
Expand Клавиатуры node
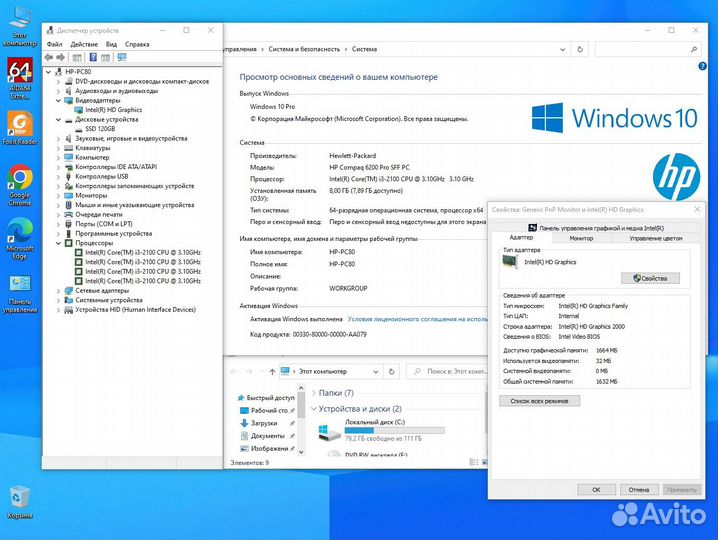click(x=58, y=148)
